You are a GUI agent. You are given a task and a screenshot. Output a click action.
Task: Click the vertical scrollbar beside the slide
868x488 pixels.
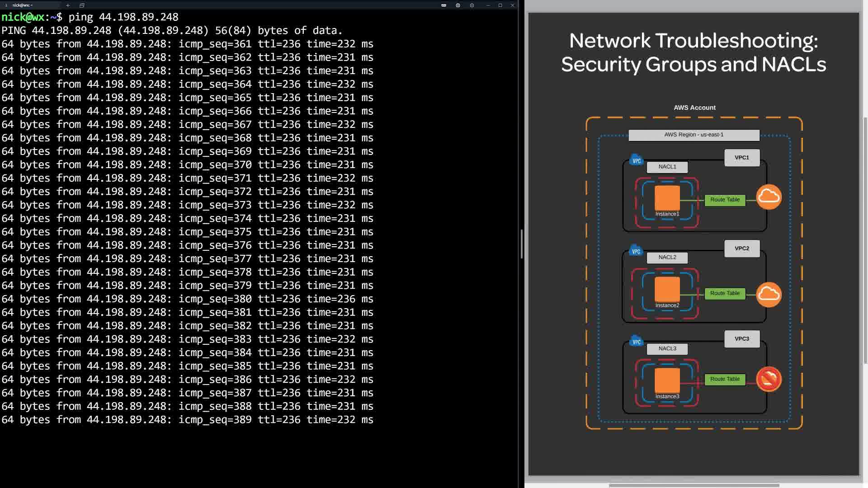pos(865,239)
